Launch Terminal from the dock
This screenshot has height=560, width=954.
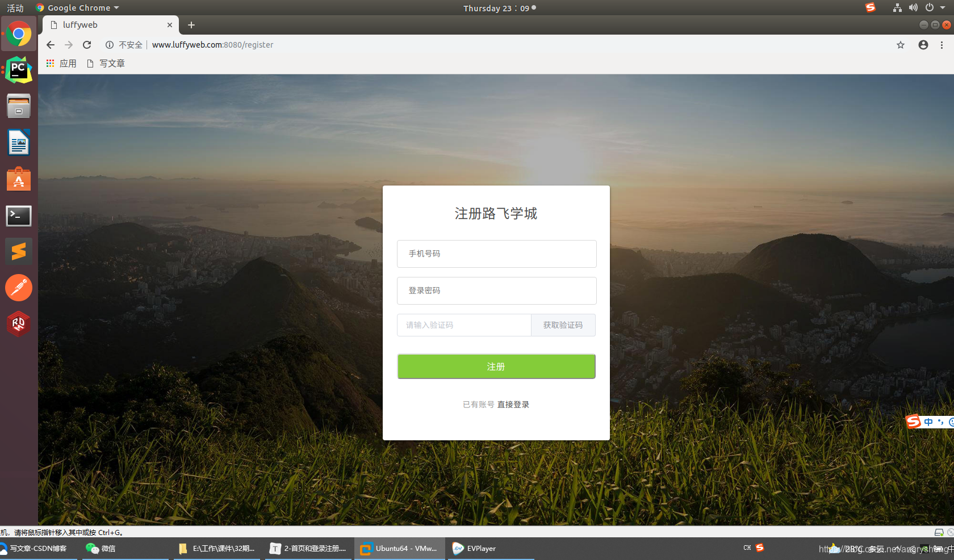tap(19, 216)
